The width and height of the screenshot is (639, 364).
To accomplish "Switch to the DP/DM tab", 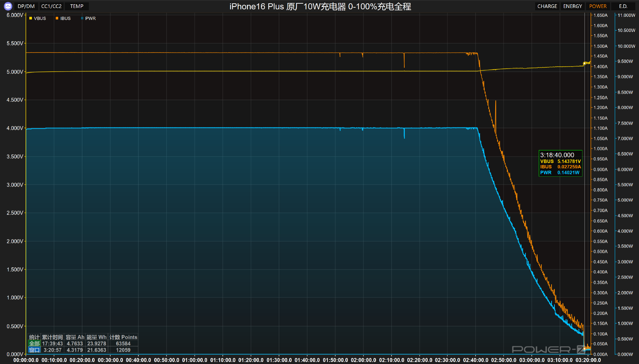I will pos(26,6).
